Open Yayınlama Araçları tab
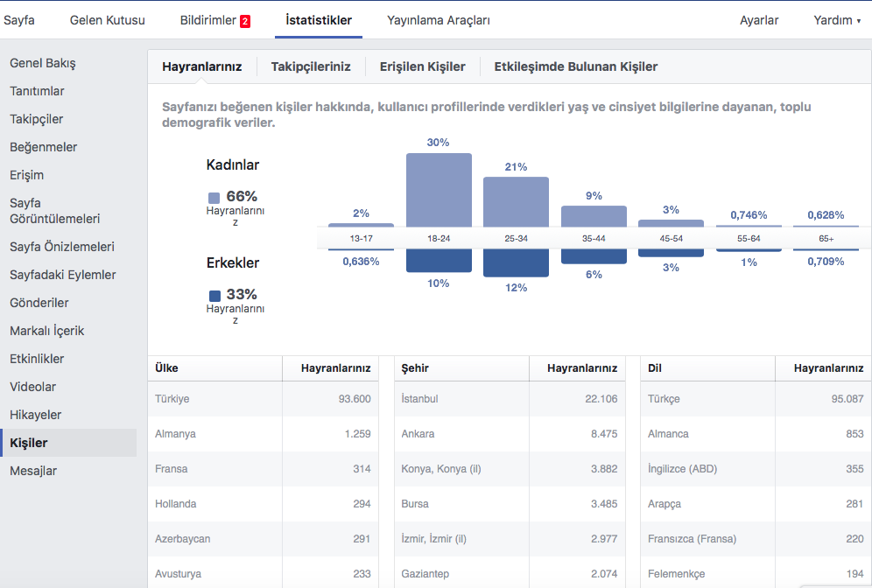 click(x=439, y=20)
